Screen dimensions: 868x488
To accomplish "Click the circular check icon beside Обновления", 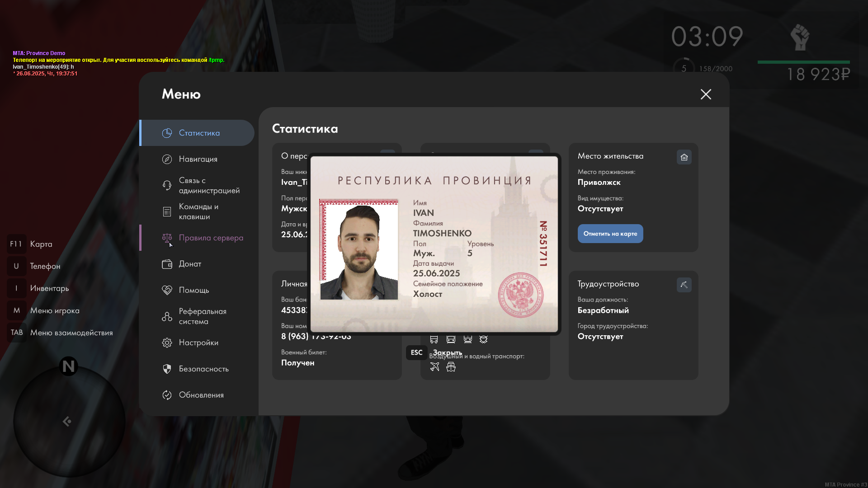I will (167, 395).
